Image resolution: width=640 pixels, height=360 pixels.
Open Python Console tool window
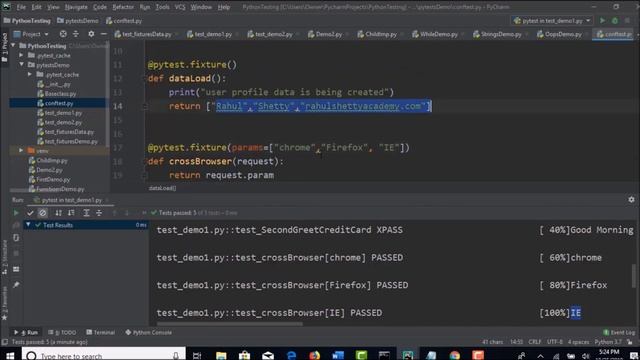pos(149,332)
